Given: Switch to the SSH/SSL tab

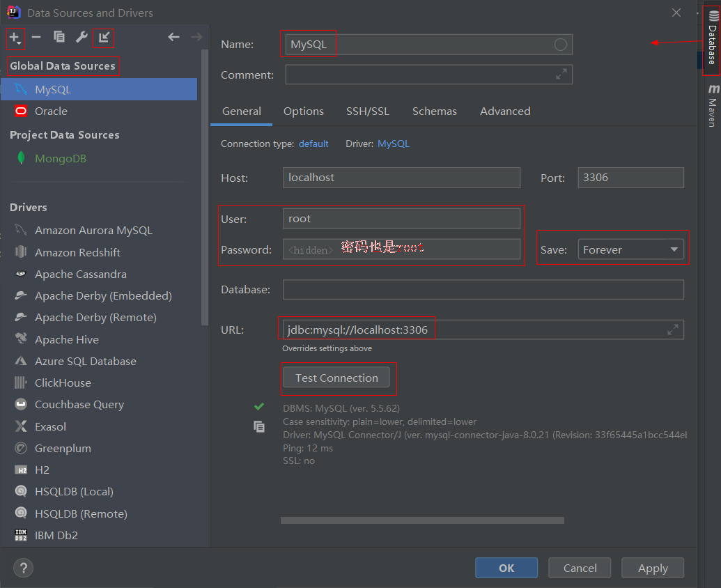Looking at the screenshot, I should click(368, 111).
